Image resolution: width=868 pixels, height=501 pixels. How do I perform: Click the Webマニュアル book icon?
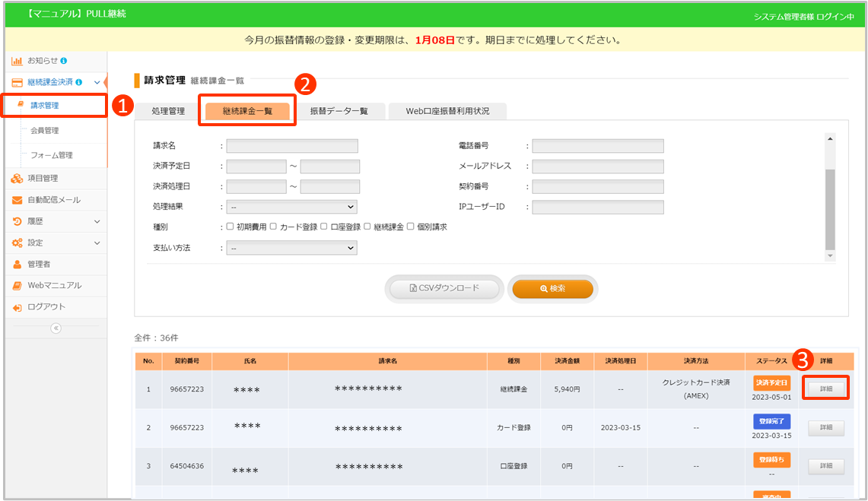[17, 285]
